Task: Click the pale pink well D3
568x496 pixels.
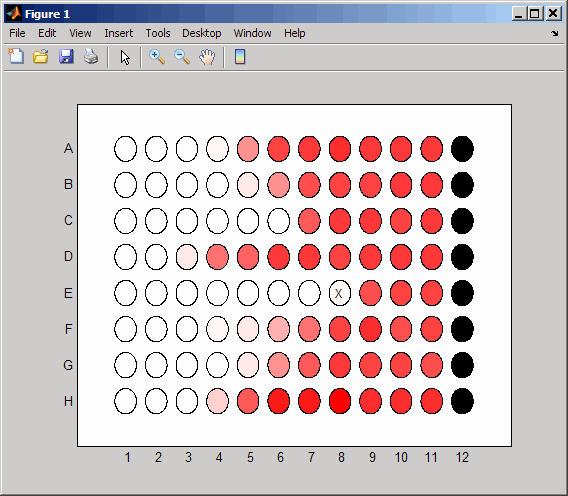Action: pyautogui.click(x=187, y=257)
